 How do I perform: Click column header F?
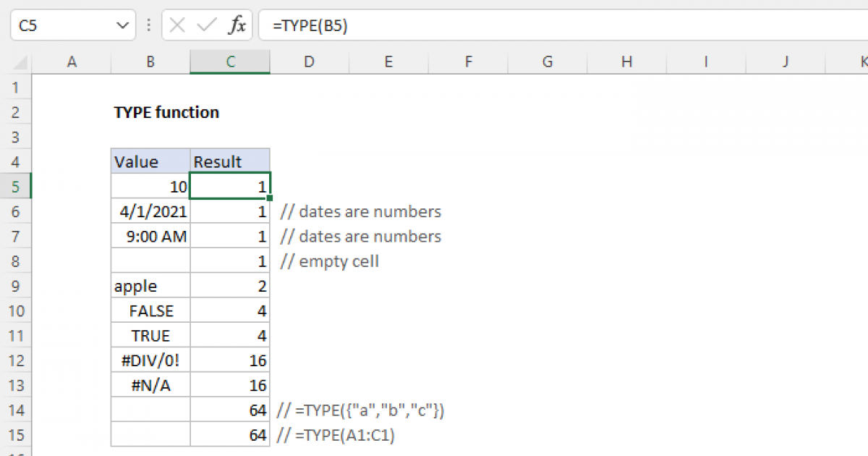point(468,62)
